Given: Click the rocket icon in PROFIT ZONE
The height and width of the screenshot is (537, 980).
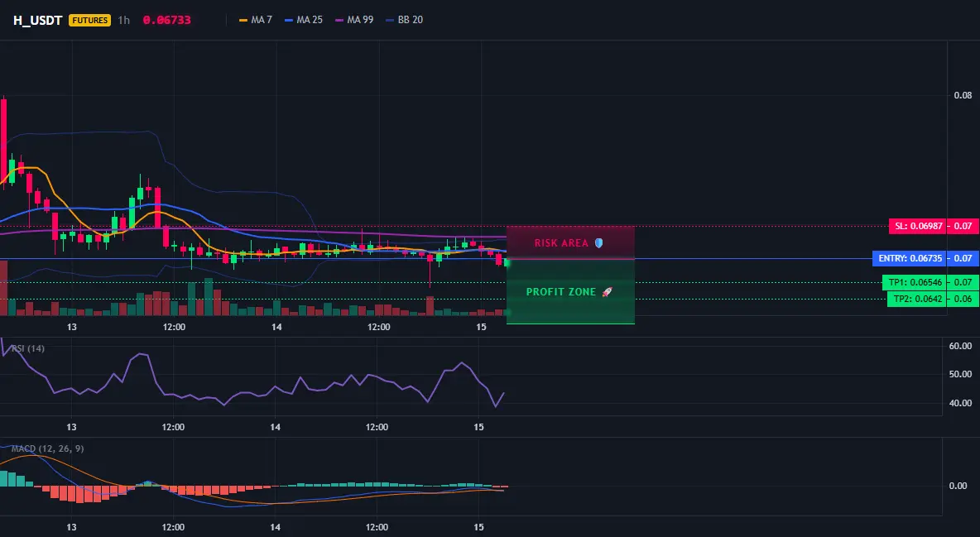Looking at the screenshot, I should coord(607,291).
